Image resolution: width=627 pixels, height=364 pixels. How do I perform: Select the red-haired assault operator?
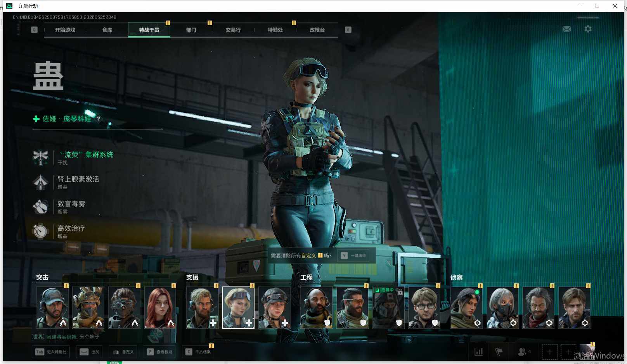point(160,308)
